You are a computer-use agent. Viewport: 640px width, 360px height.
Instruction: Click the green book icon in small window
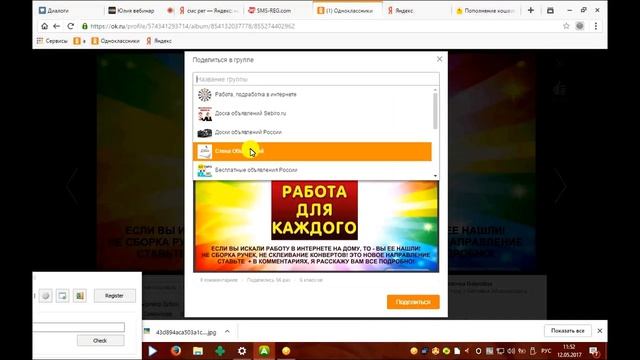(80, 296)
